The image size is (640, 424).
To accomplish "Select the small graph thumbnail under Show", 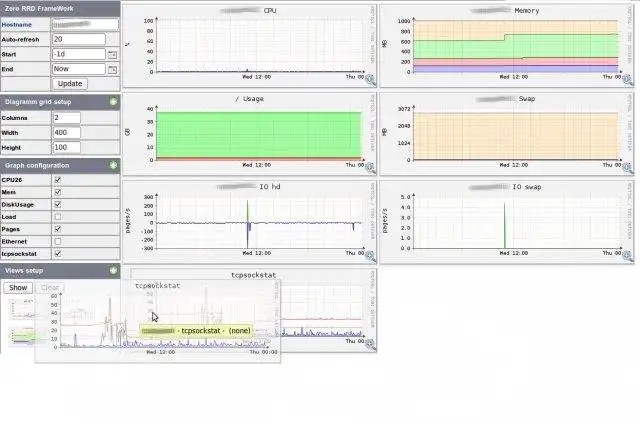I will click(21, 309).
